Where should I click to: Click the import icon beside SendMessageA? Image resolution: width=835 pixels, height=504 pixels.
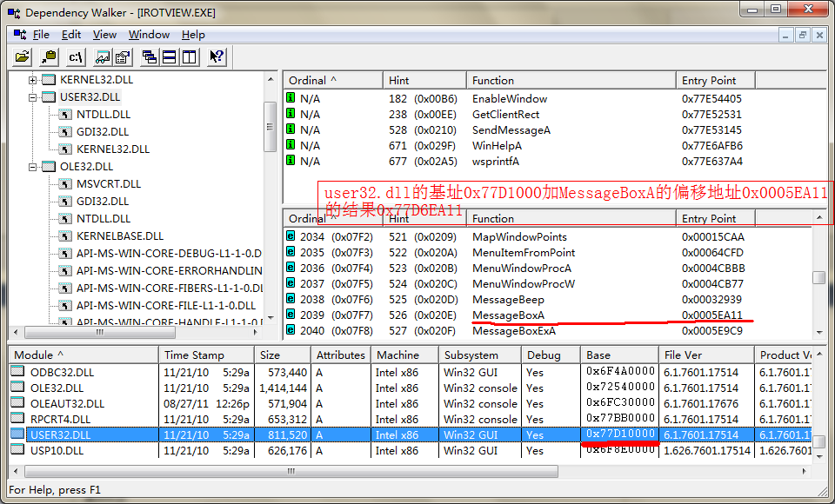(291, 129)
